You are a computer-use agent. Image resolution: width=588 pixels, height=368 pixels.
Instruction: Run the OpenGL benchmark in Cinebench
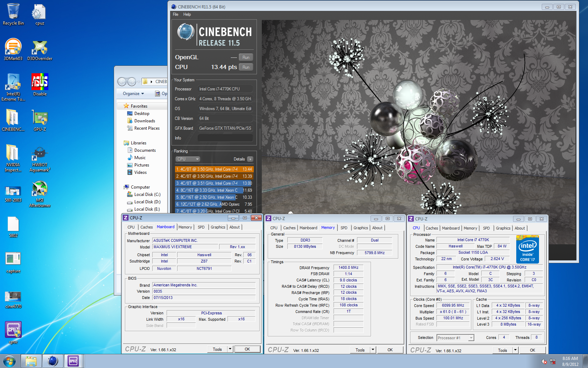pos(246,57)
